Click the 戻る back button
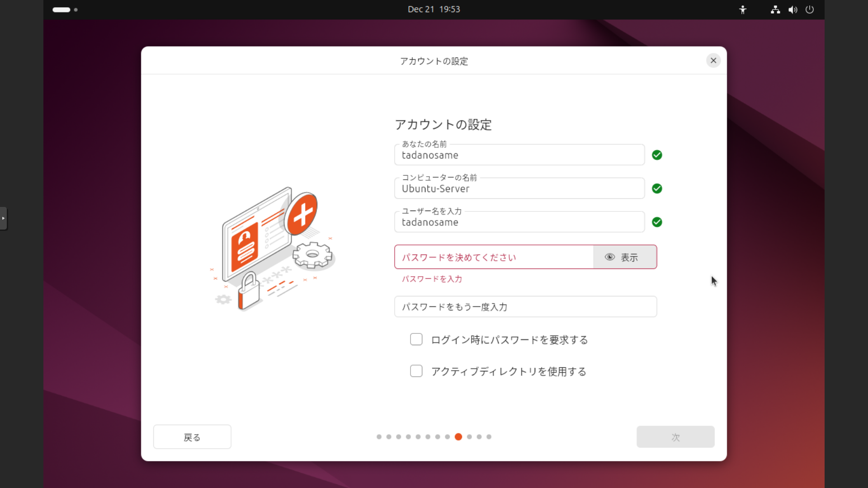Viewport: 868px width, 488px height. [x=192, y=437]
